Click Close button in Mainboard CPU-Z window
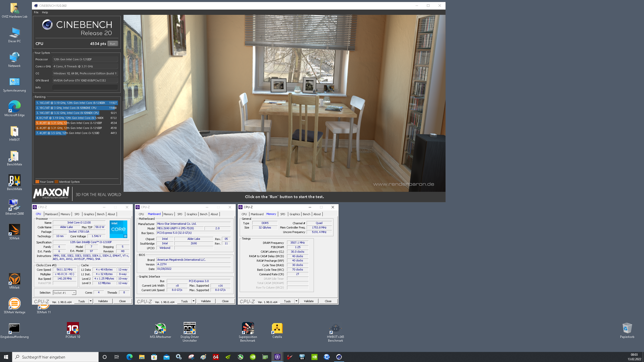This screenshot has width=644, height=362. tap(225, 301)
